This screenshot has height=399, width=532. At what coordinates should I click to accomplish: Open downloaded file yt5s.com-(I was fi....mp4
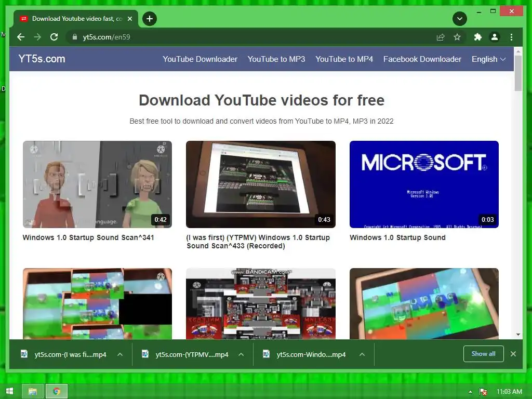(63, 354)
